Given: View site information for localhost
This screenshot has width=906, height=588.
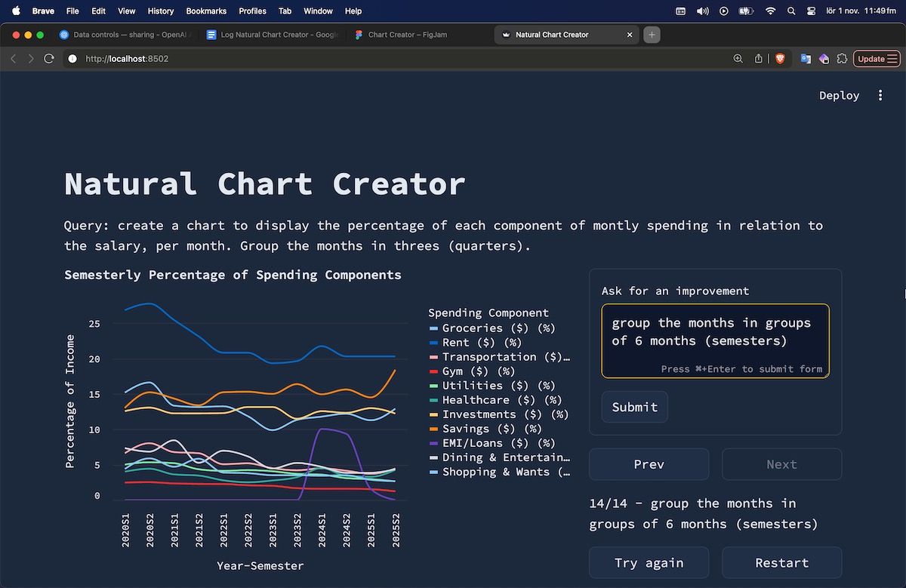Looking at the screenshot, I should coord(72,58).
